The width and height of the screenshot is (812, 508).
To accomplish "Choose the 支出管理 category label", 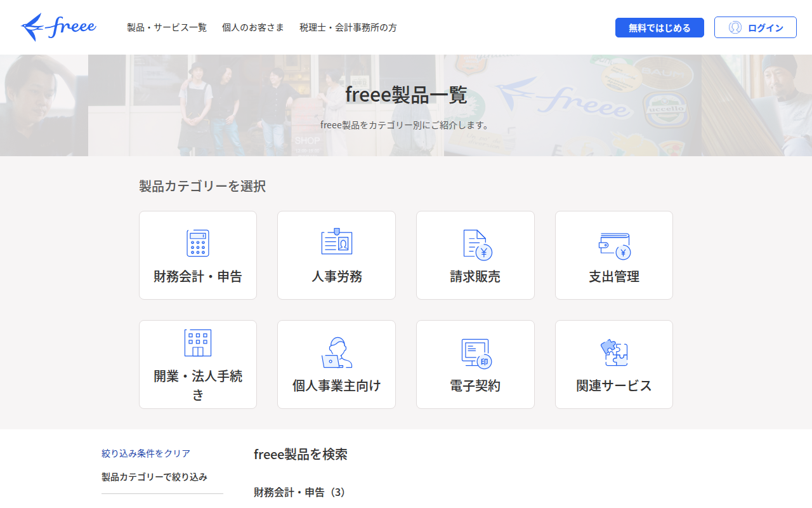I will pyautogui.click(x=614, y=277).
